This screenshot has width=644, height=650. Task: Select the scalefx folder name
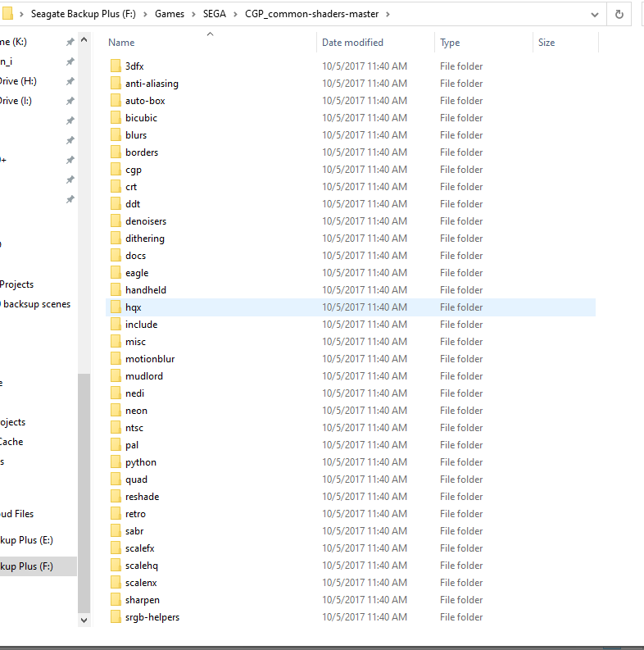tap(139, 548)
